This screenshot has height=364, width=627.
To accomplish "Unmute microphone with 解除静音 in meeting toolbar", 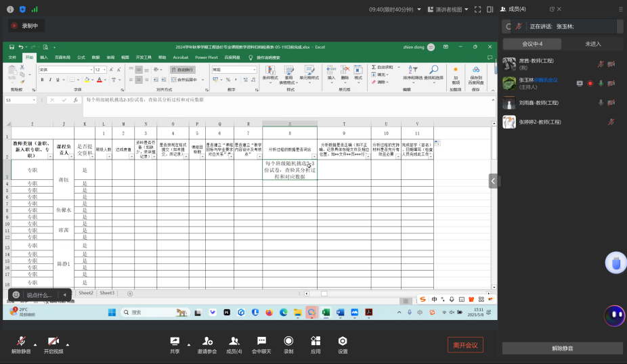I will click(21, 345).
